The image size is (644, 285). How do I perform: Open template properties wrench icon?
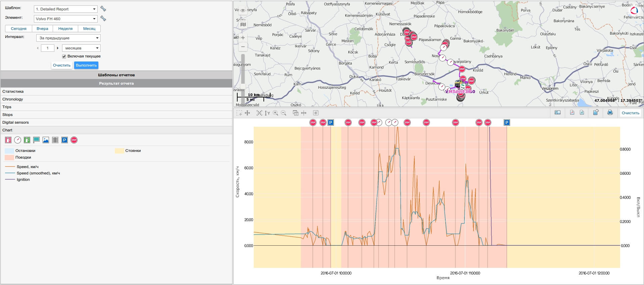pyautogui.click(x=103, y=9)
